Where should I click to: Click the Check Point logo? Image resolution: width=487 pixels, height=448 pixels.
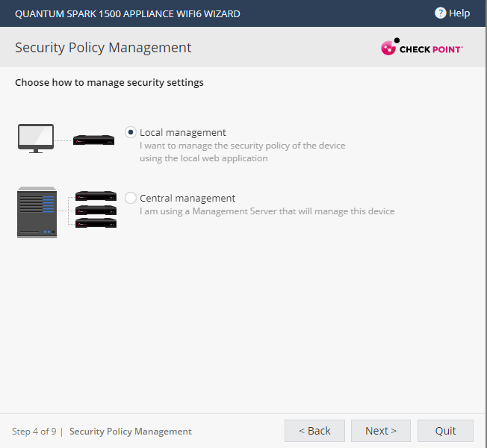pyautogui.click(x=422, y=47)
